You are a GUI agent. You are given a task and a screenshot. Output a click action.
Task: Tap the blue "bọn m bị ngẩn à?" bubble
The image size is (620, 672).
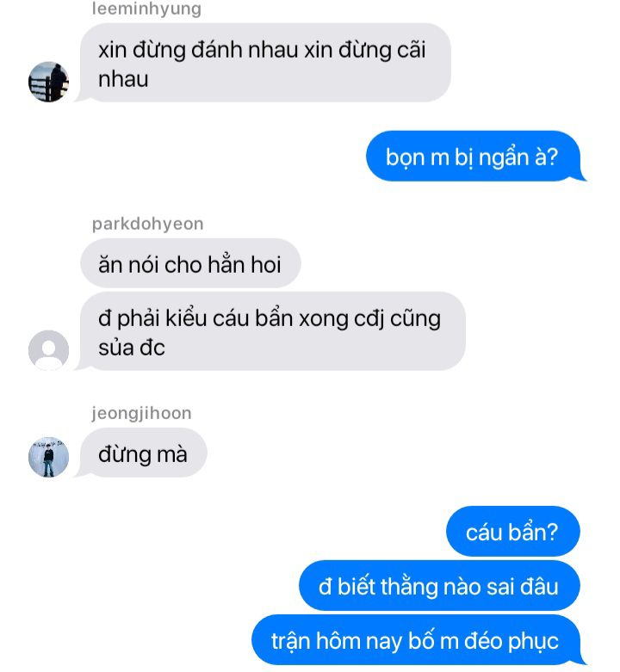pyautogui.click(x=473, y=156)
